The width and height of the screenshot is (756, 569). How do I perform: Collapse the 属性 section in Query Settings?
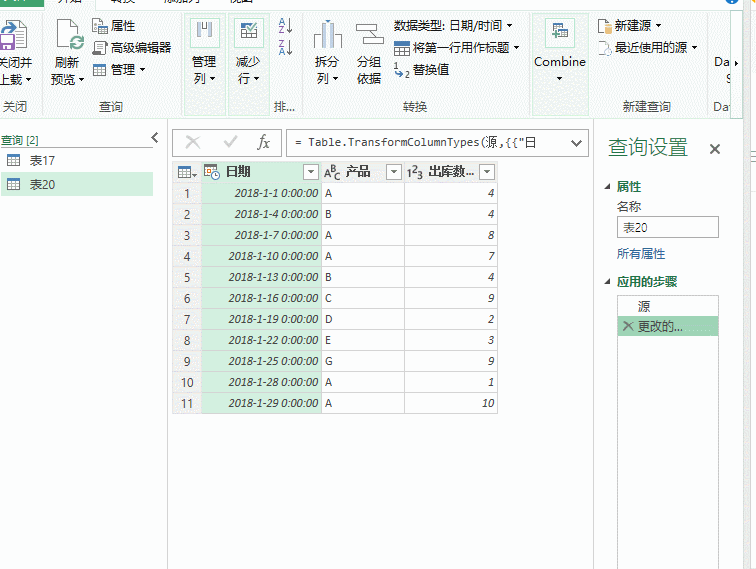tap(608, 187)
